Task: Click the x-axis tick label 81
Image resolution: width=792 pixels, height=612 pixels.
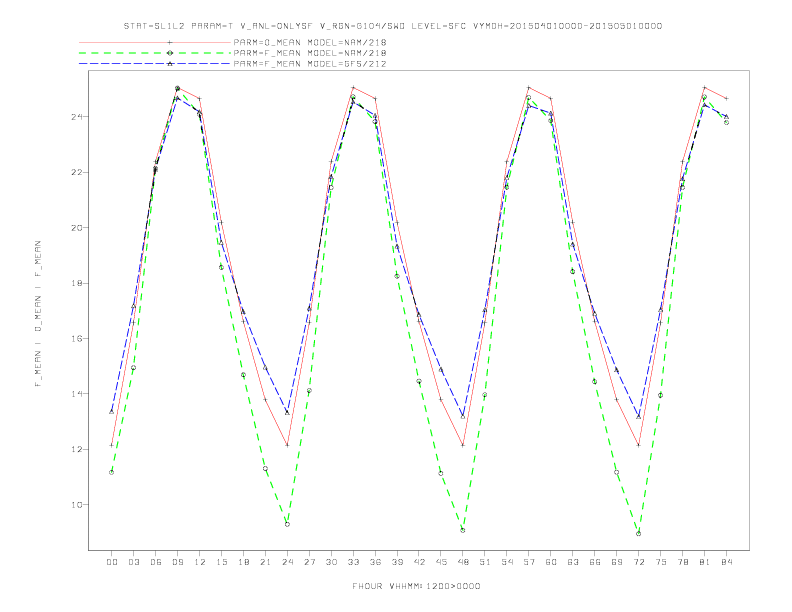Action: tap(705, 562)
